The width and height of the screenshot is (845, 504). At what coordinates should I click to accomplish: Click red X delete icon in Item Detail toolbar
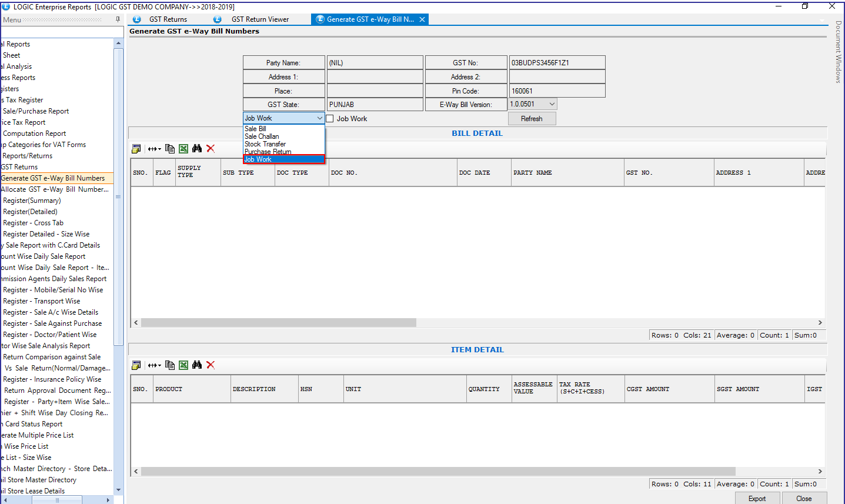click(x=211, y=365)
